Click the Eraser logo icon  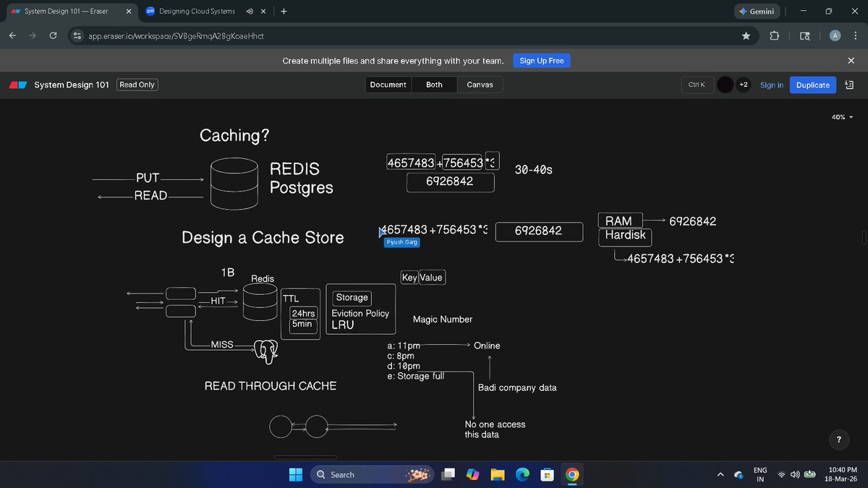tap(18, 85)
